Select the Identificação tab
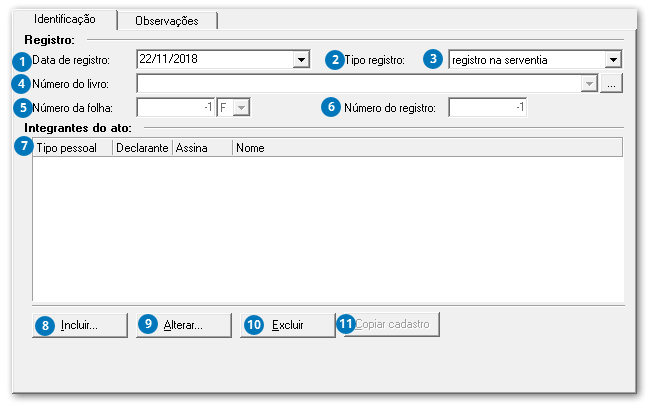 (65, 19)
